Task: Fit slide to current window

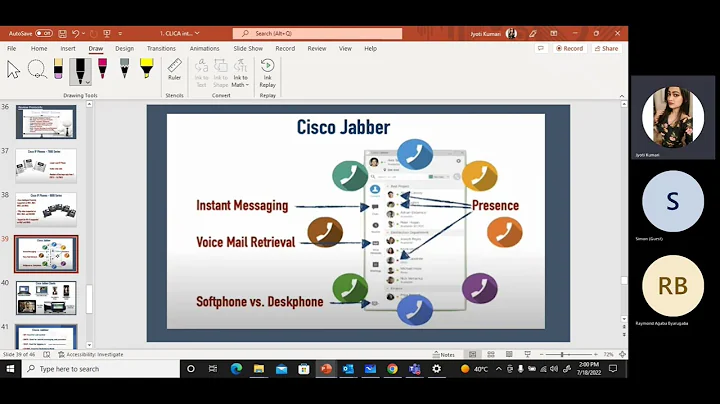Action: point(622,354)
